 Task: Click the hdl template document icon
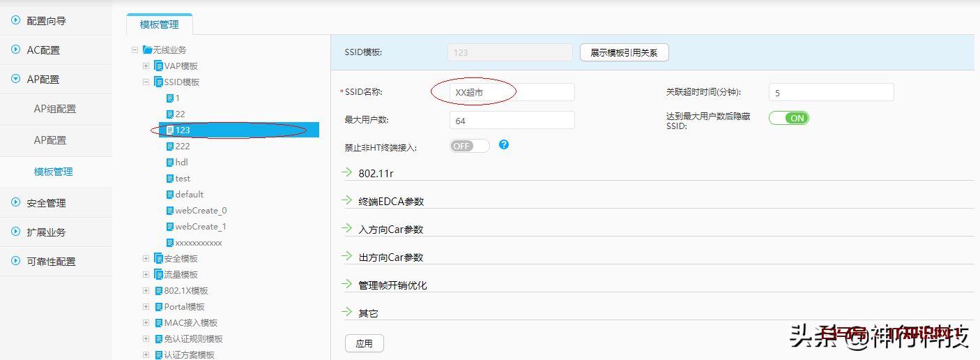coord(169,163)
